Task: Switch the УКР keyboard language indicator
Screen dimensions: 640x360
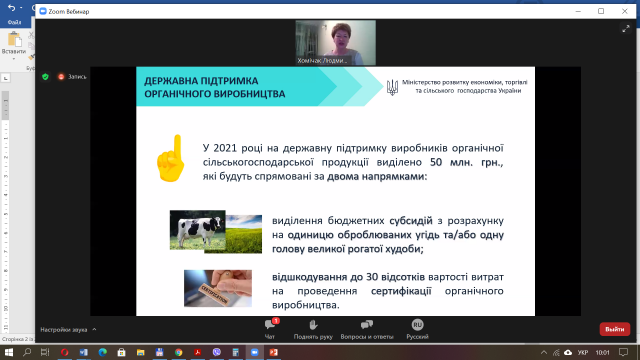Action: click(583, 352)
